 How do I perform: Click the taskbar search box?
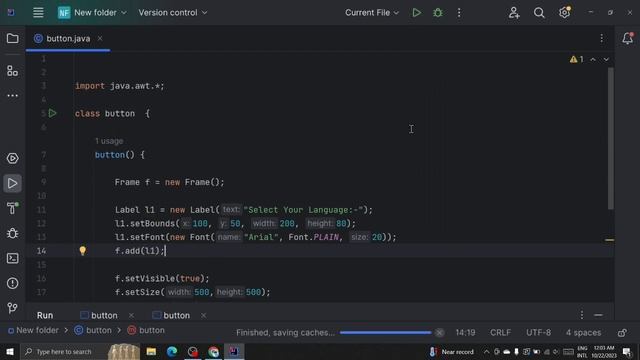pyautogui.click(x=80, y=351)
